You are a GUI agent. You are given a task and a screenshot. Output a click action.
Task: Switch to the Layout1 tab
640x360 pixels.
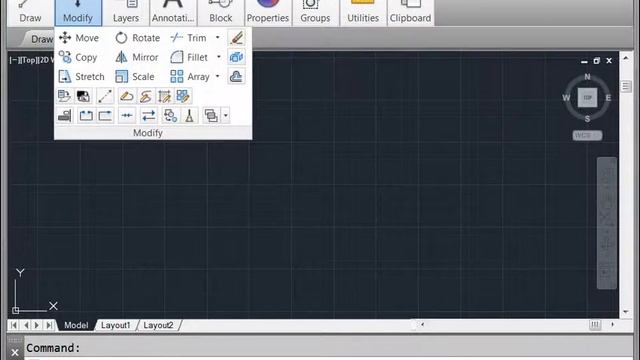pos(116,325)
